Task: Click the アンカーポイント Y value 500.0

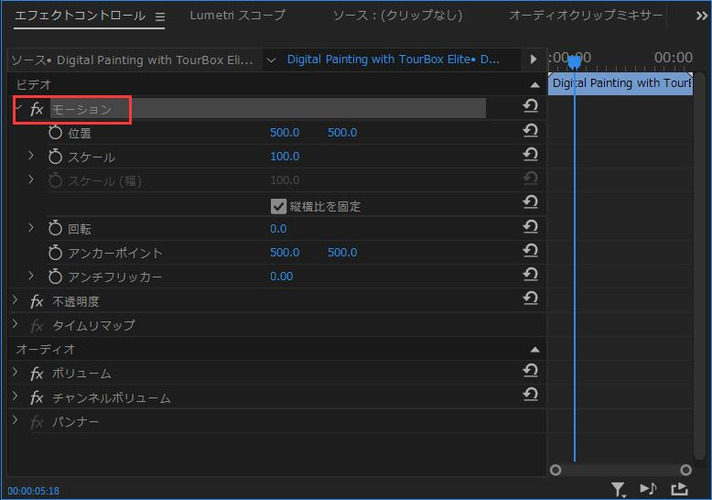Action: pos(342,252)
